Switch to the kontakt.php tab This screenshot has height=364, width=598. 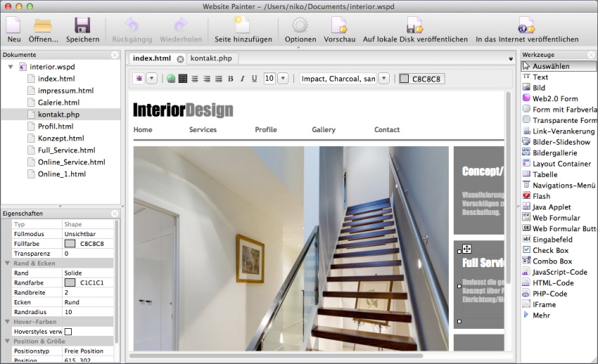tap(210, 58)
